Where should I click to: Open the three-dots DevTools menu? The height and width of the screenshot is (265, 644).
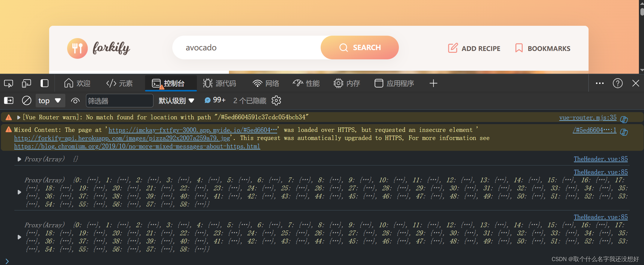point(600,83)
